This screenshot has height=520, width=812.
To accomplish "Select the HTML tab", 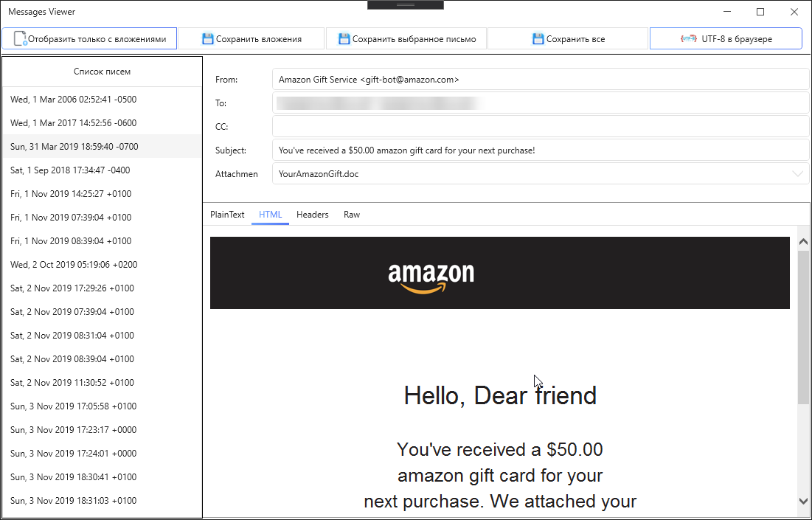I will point(270,215).
